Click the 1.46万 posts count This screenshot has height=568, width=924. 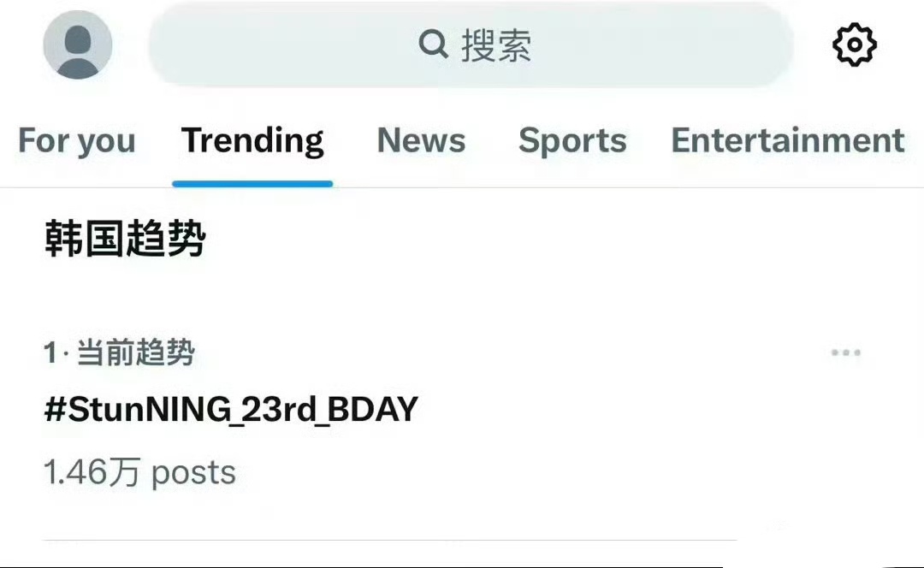pos(139,472)
